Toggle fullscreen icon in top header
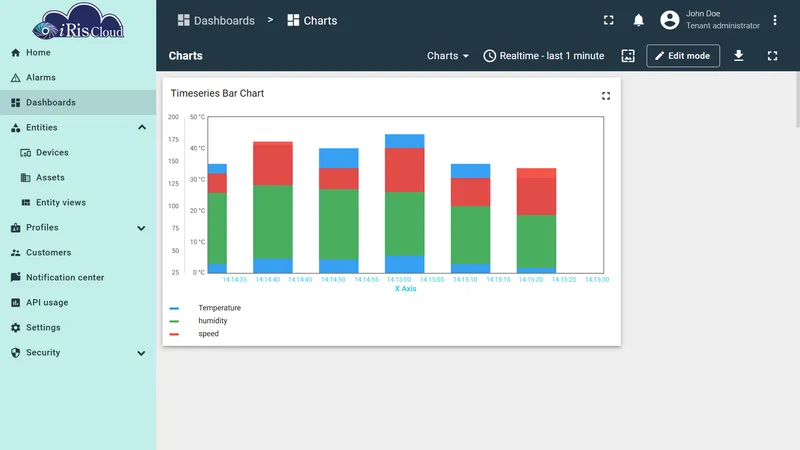 [609, 20]
